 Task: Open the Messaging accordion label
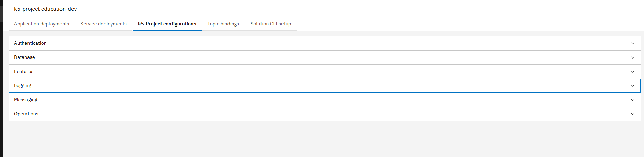coord(26,100)
